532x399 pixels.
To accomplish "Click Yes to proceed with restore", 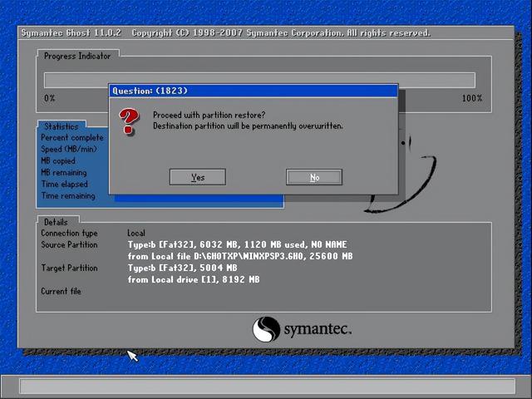I will click(198, 177).
